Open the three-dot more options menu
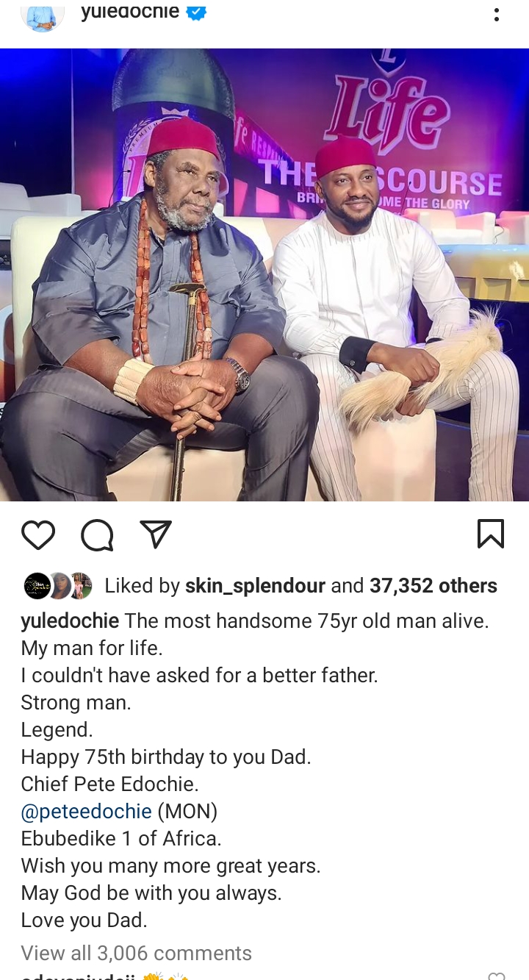 [x=497, y=14]
